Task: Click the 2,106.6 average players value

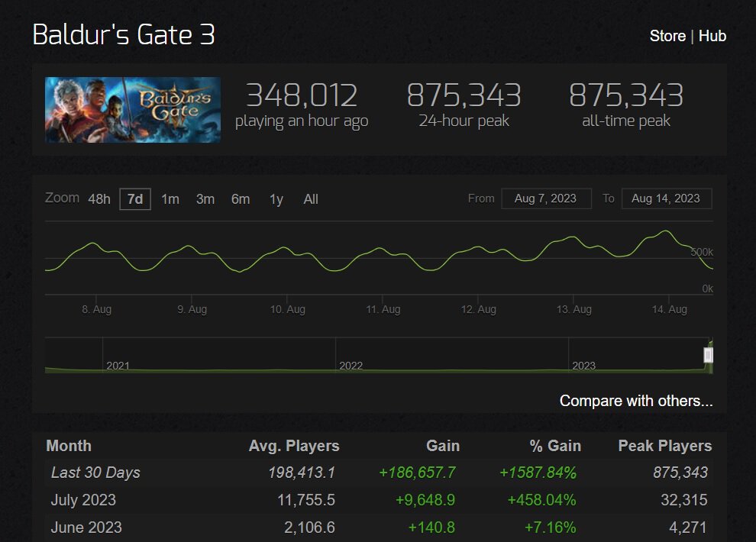Action: (309, 527)
